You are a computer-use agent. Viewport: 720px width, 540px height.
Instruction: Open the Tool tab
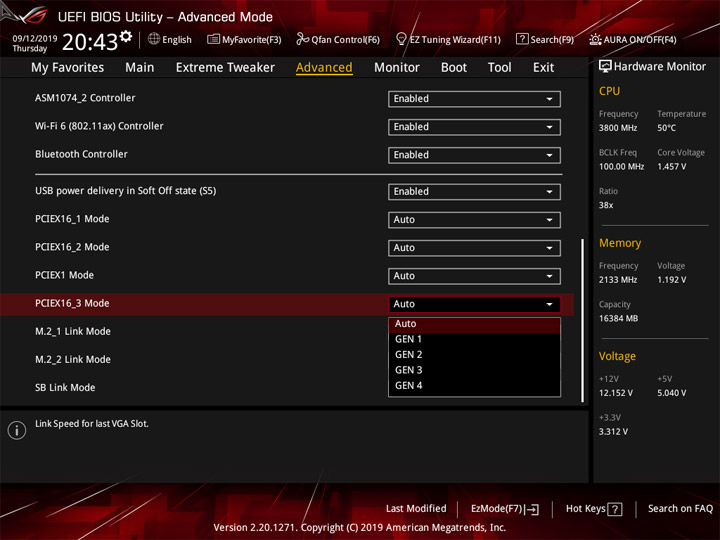coord(500,68)
